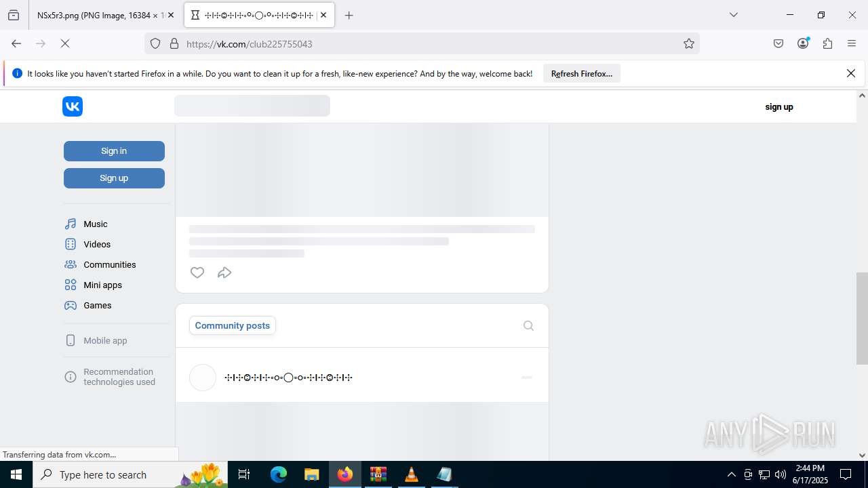Click the Mobile app phone icon
Screen dimensions: 868x488
(x=71, y=340)
